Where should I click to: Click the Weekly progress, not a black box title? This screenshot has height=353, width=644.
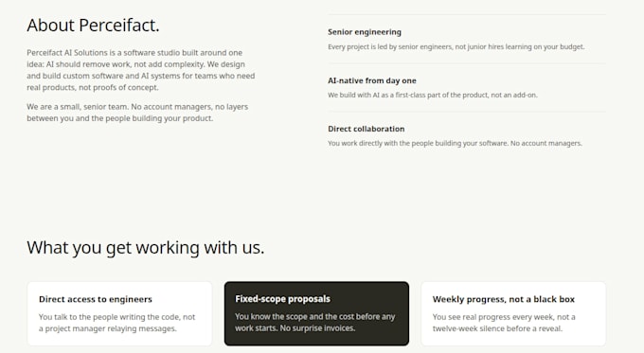(504, 299)
